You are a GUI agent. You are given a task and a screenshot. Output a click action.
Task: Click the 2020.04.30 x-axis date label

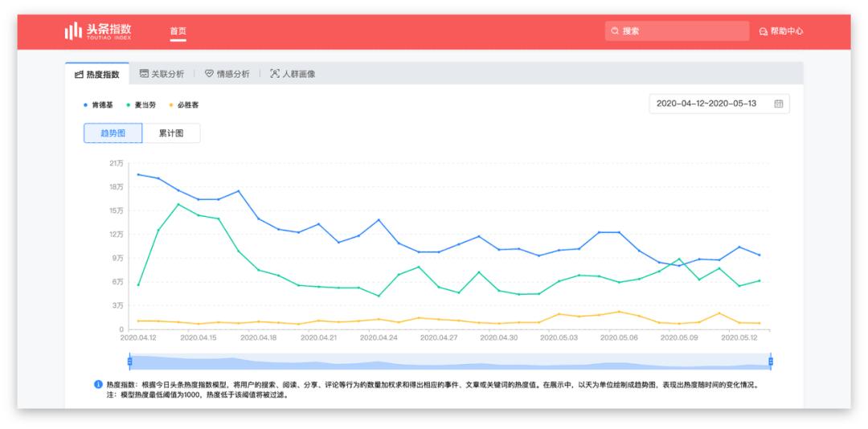click(x=498, y=337)
